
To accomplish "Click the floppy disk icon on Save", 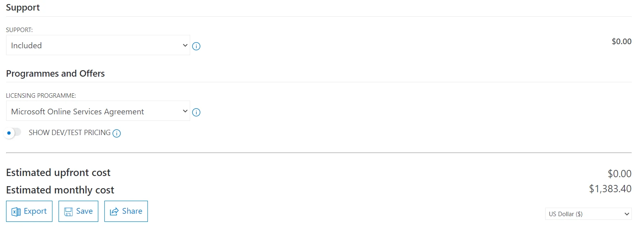I will tap(69, 212).
